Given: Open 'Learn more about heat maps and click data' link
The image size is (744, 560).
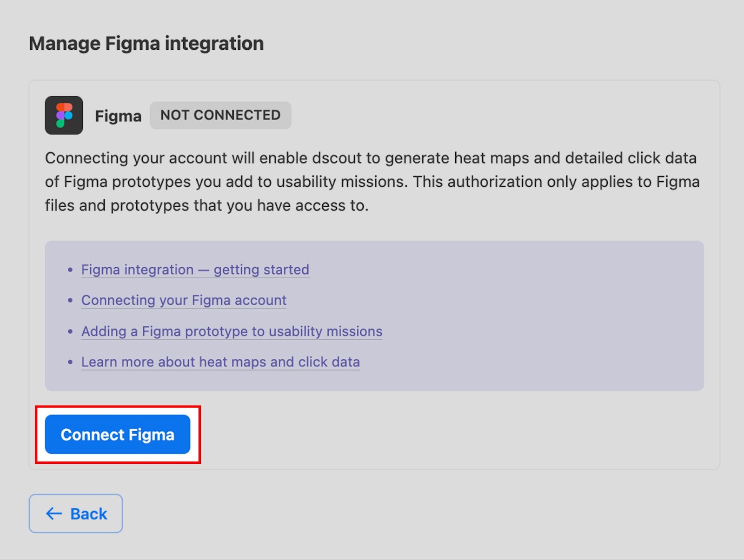Looking at the screenshot, I should (x=220, y=362).
